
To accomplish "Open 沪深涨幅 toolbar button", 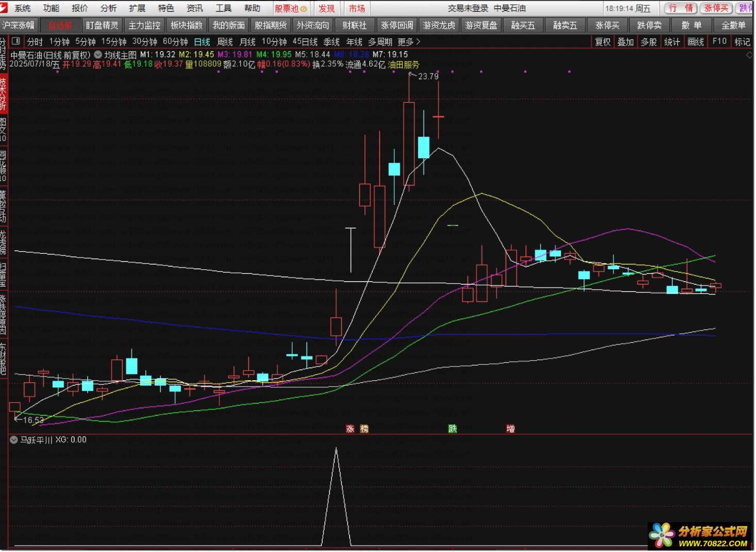I will (19, 25).
